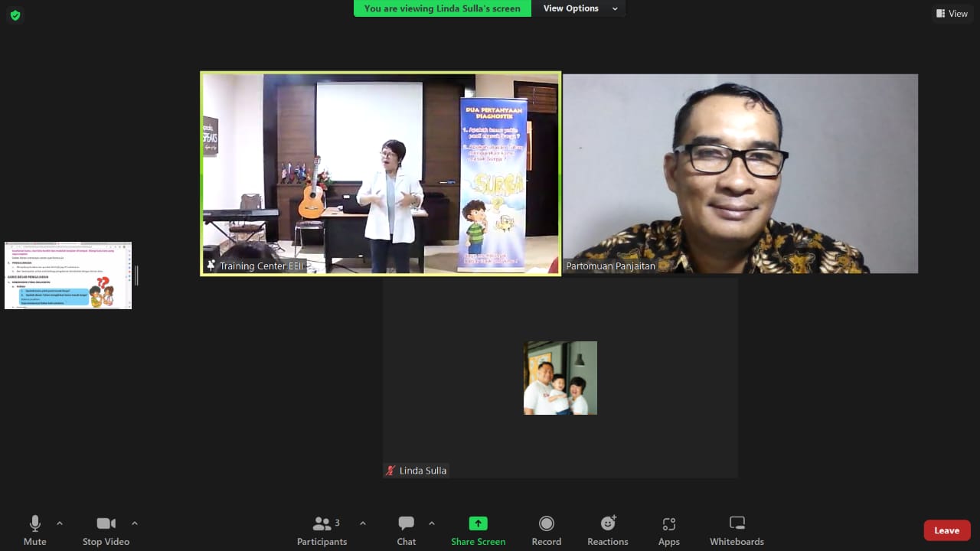Click the shared screen panel resize handle
Image resolution: width=980 pixels, height=551 pixels.
pos(137,275)
